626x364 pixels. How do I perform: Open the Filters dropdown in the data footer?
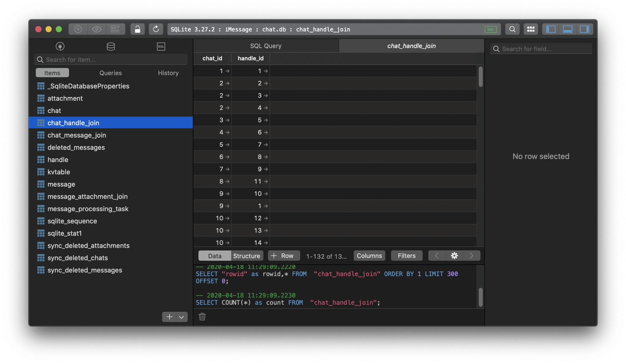pyautogui.click(x=407, y=256)
